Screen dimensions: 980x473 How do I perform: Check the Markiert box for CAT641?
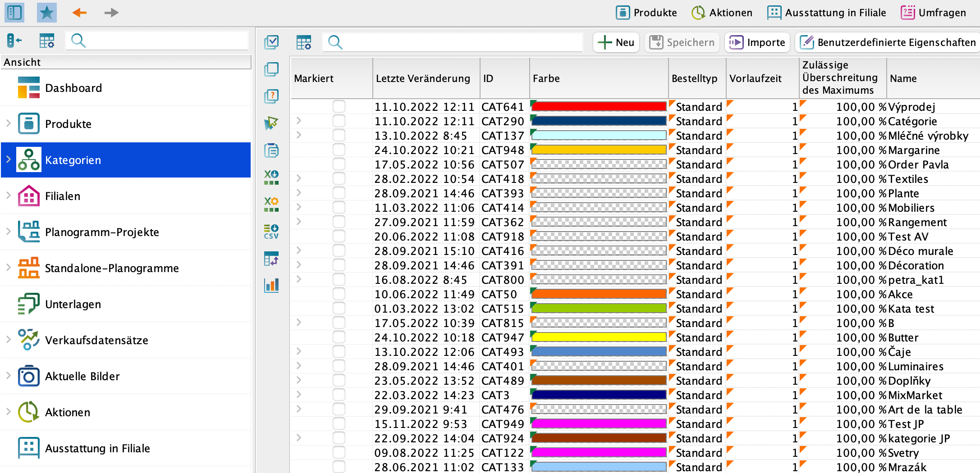(x=339, y=106)
